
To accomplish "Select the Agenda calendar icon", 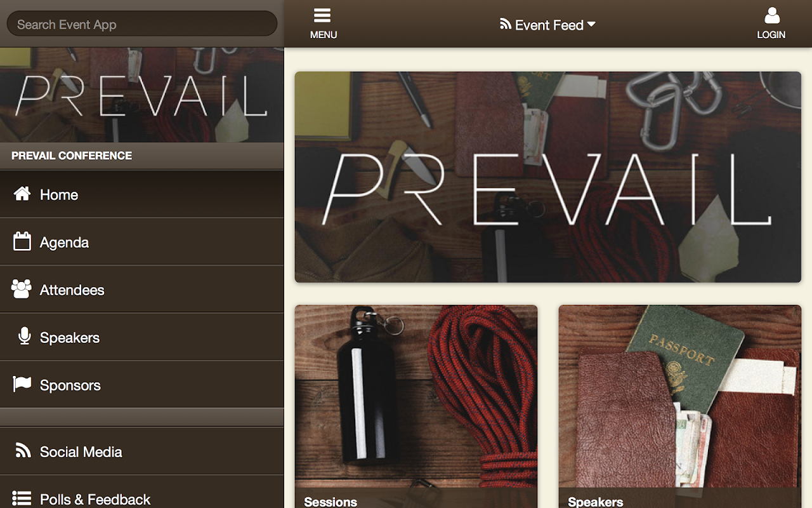I will (x=22, y=241).
